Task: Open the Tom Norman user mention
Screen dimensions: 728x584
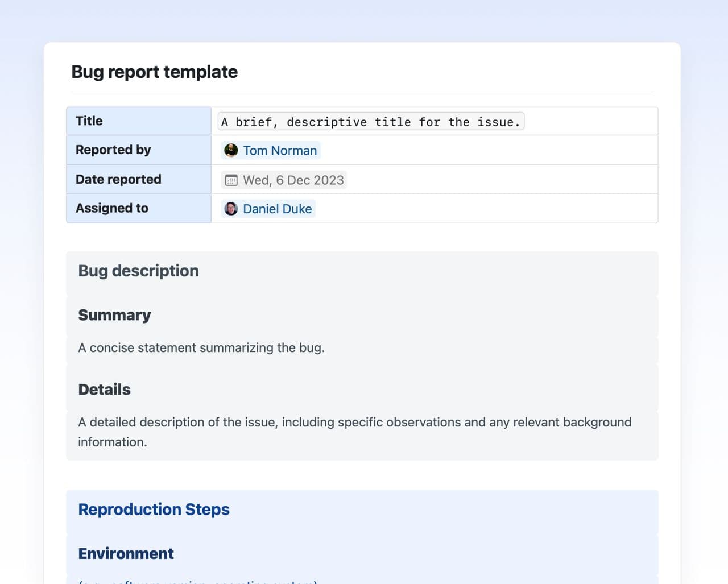Action: 279,151
